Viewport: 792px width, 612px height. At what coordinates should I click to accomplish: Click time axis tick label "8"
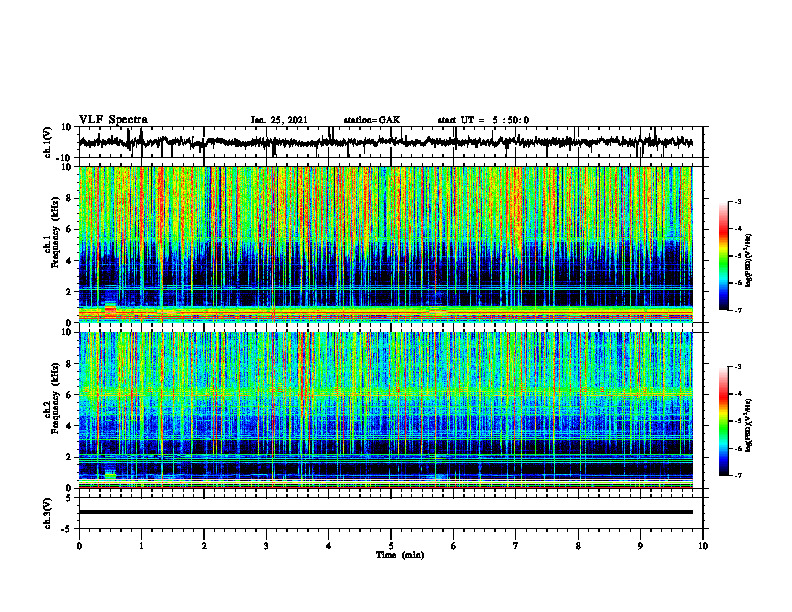click(x=578, y=546)
